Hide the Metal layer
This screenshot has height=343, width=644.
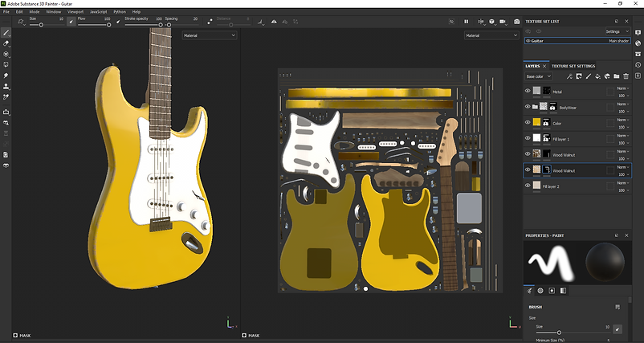[x=528, y=92]
